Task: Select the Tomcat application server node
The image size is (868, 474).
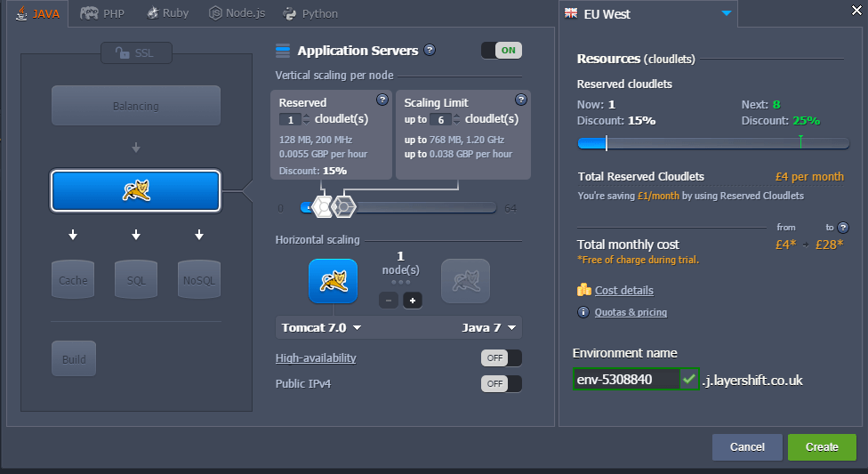Action: click(x=135, y=190)
